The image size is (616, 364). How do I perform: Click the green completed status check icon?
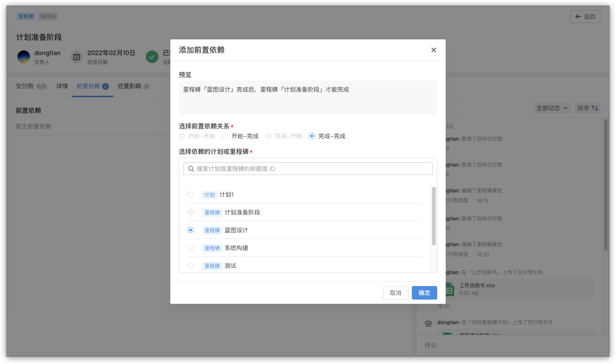[152, 57]
